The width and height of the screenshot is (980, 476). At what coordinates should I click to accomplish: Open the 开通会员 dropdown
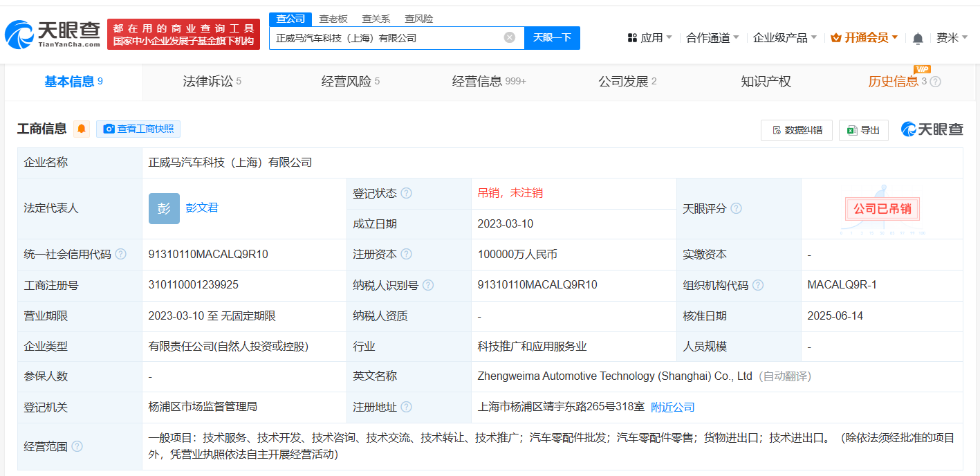[865, 37]
